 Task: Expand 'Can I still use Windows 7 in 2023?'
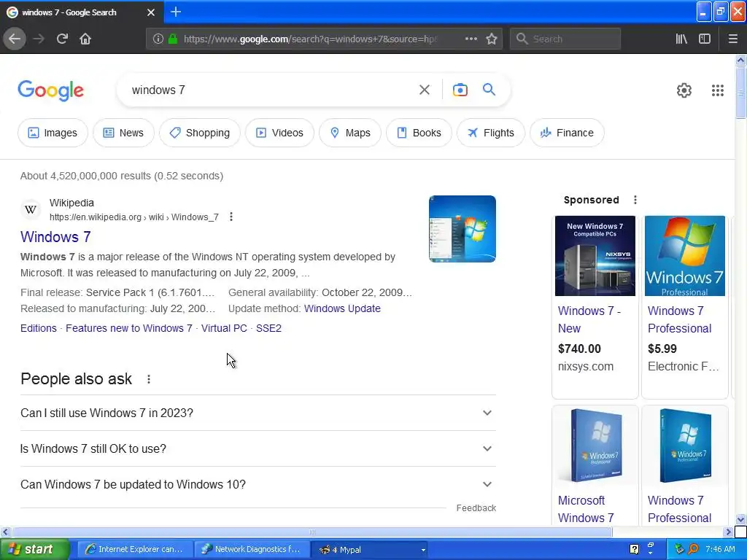click(x=258, y=413)
